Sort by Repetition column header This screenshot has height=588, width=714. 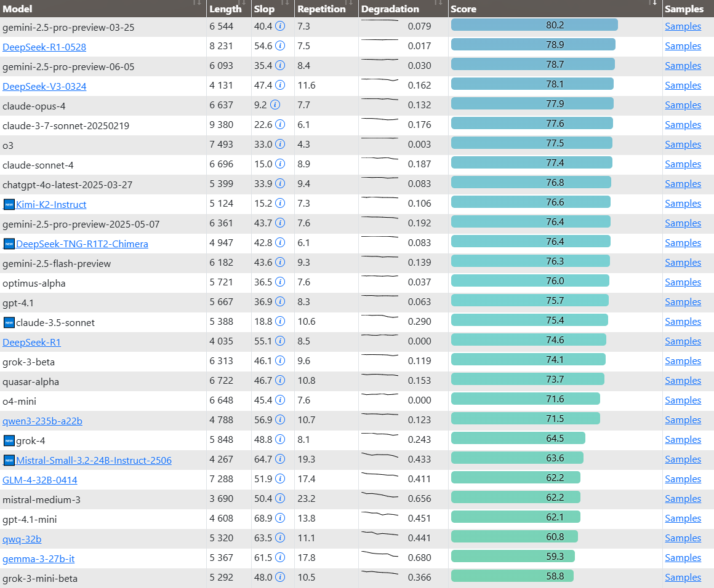326,9
